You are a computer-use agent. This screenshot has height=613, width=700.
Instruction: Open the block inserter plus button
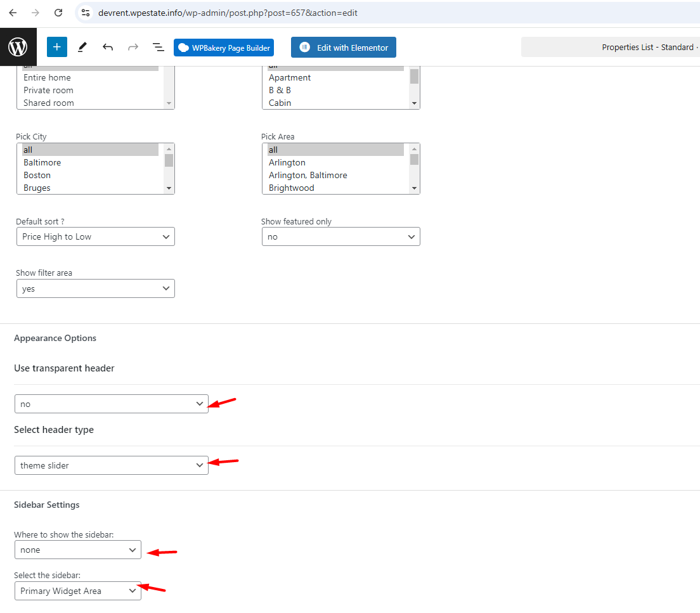tap(56, 47)
